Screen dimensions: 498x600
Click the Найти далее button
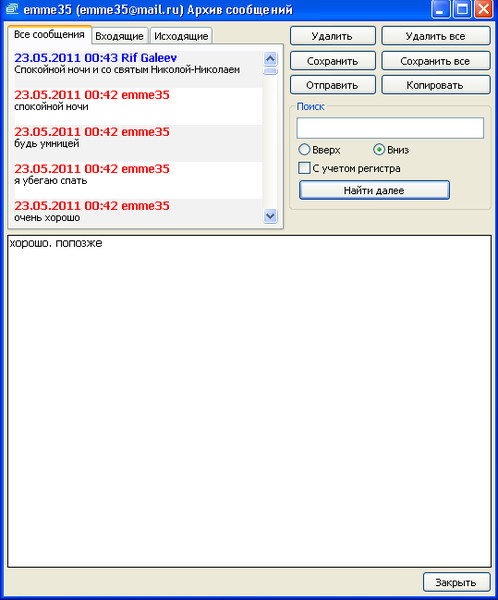374,190
